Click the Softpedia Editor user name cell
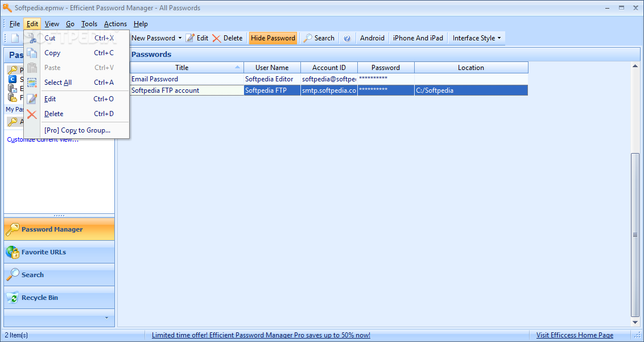This screenshot has height=342, width=644. click(273, 79)
